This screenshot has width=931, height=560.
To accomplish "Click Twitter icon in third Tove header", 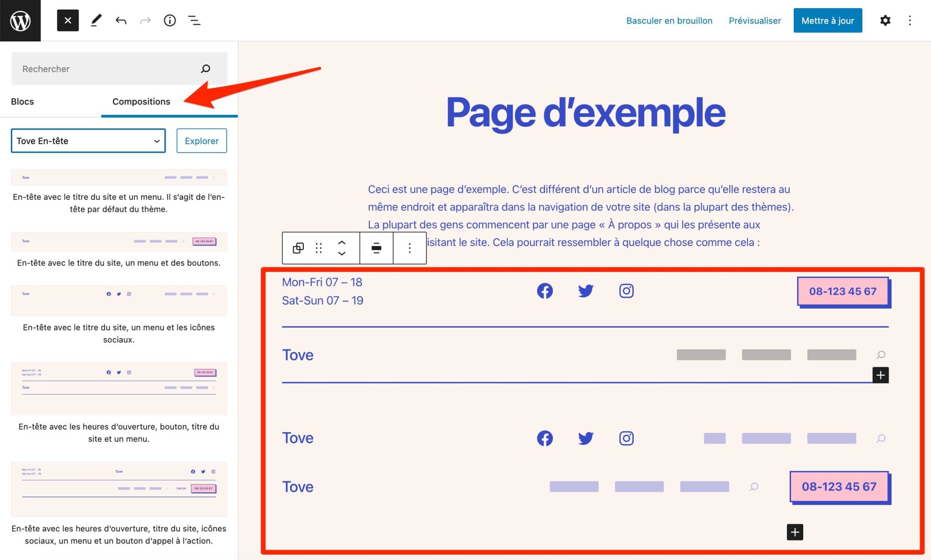I will [x=586, y=438].
